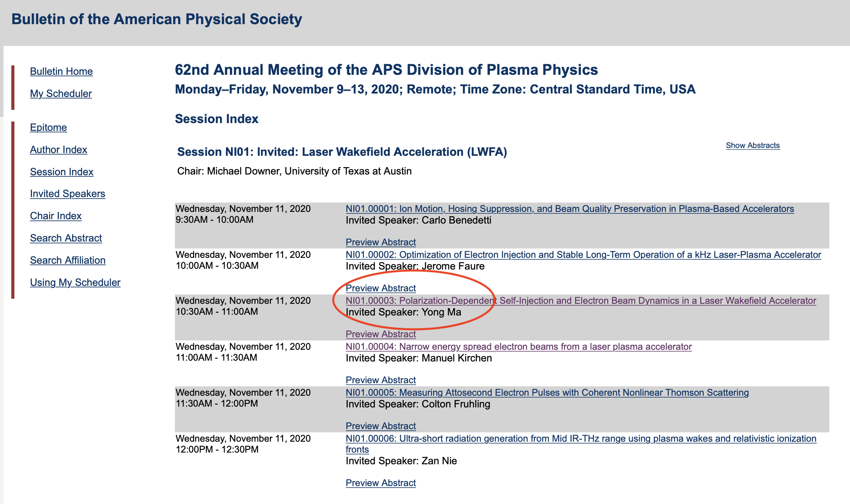This screenshot has width=850, height=504.
Task: Expand Preview Abstract for Zan Nie's talk
Action: tap(381, 483)
